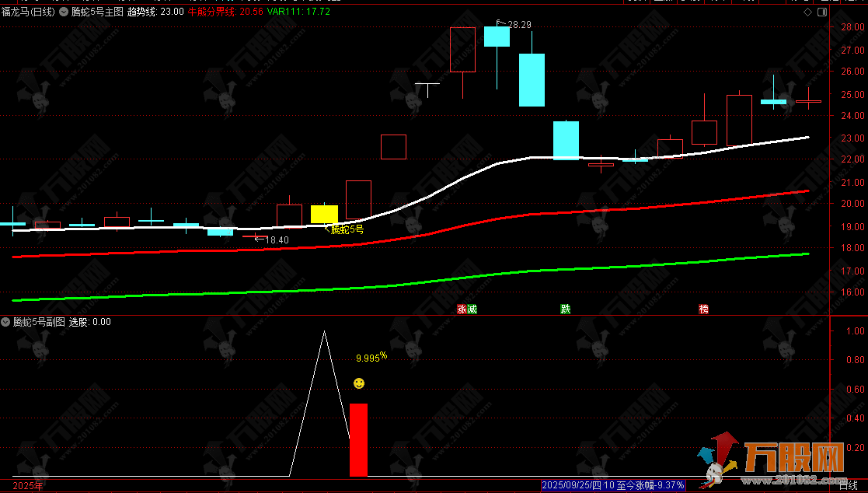This screenshot has height=493, width=868.
Task: Click the 至今涨幅-9.37% status box
Action: (613, 485)
